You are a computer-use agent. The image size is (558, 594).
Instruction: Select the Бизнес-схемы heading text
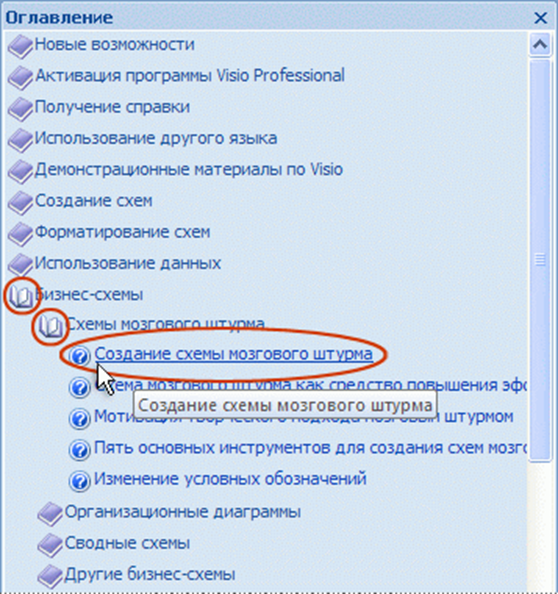click(x=89, y=294)
